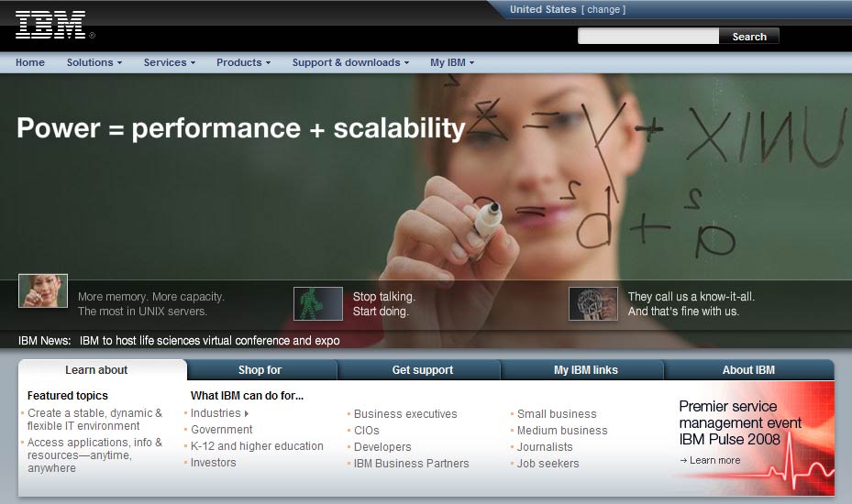Open the woman writing thumbnail

point(43,291)
